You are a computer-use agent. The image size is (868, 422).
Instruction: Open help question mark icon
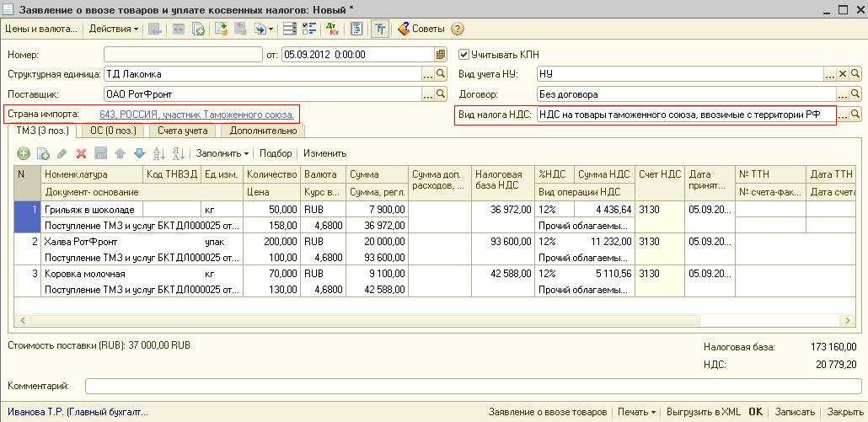458,29
